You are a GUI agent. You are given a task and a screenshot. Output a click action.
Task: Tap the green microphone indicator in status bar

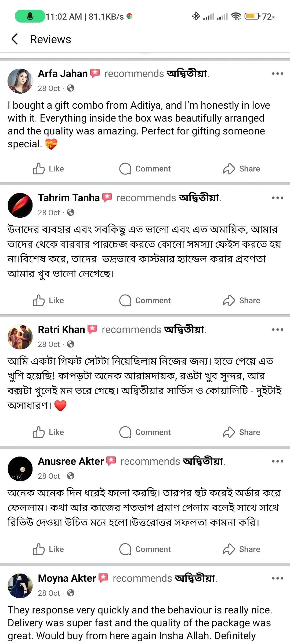30,16
